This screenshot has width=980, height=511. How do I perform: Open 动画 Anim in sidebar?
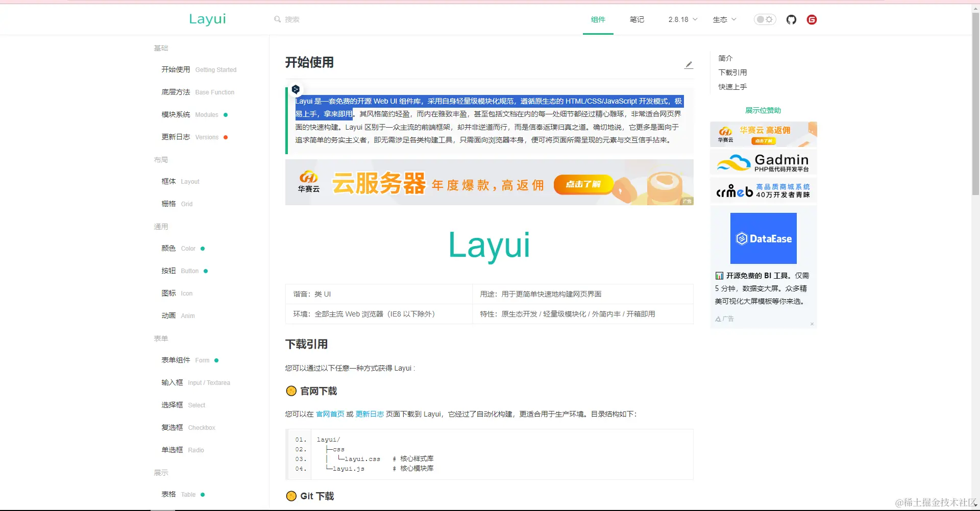click(178, 315)
